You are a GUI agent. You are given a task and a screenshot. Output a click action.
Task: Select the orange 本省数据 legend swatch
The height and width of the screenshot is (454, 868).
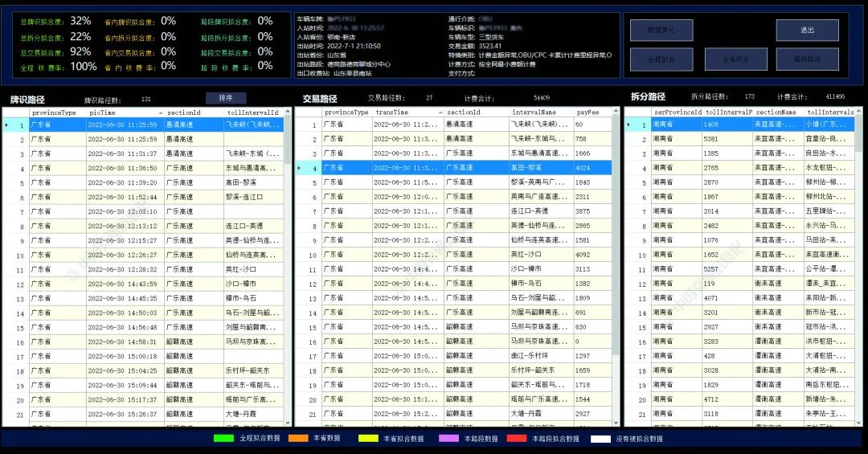(x=298, y=439)
